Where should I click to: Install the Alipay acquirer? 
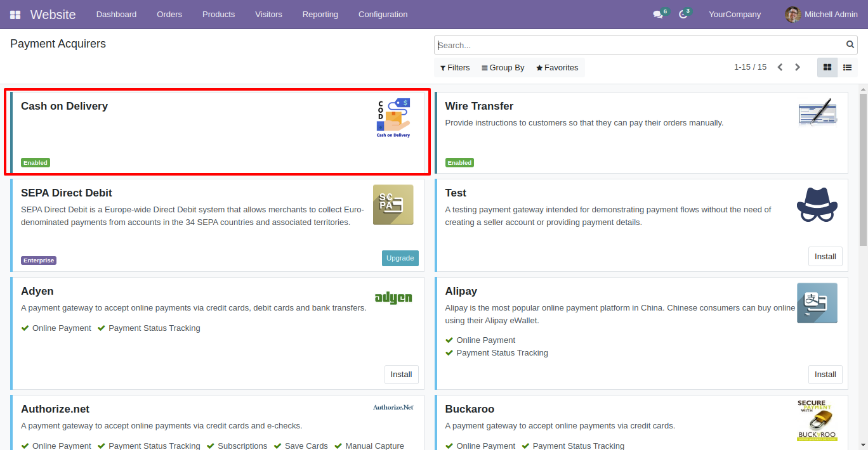pos(825,375)
